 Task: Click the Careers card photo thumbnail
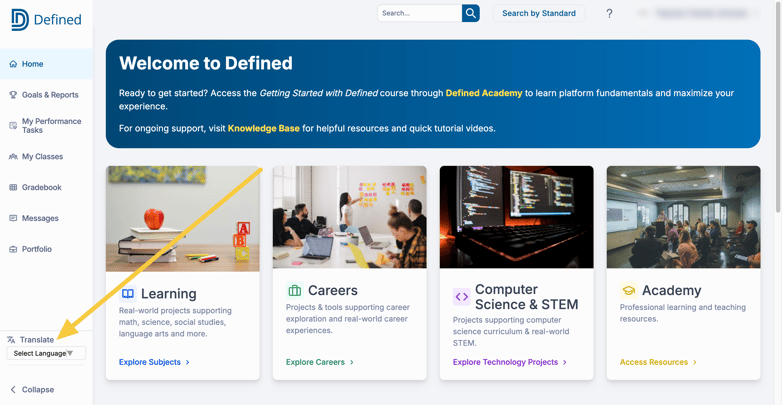pos(349,217)
